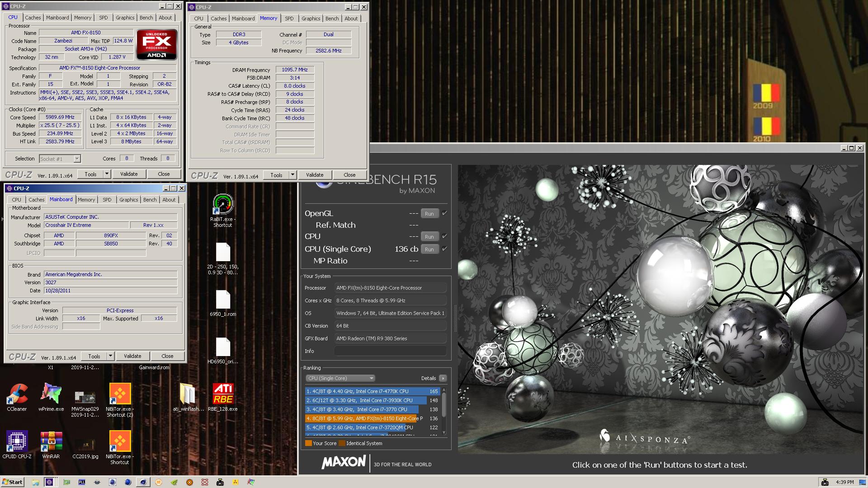Viewport: 868px width, 488px height.
Task: Toggle the CPU test checkbox
Action: point(444,236)
